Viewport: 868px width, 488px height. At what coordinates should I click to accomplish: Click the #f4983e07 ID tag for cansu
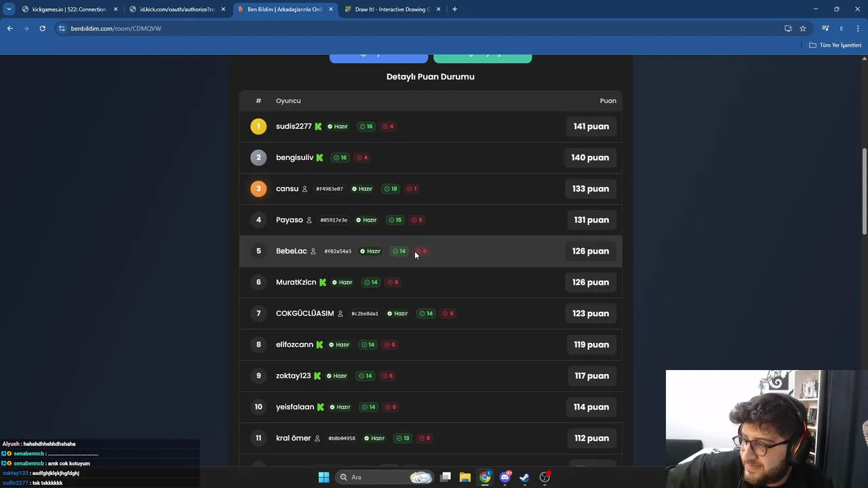(330, 188)
